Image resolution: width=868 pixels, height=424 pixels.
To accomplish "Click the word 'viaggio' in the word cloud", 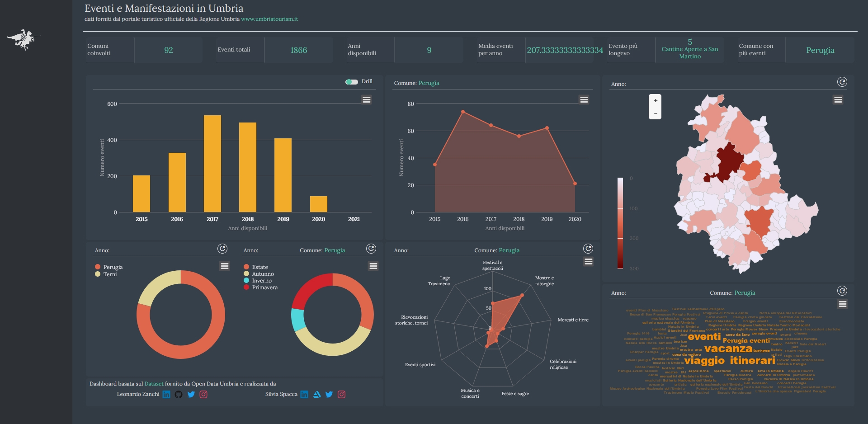I will click(x=704, y=360).
